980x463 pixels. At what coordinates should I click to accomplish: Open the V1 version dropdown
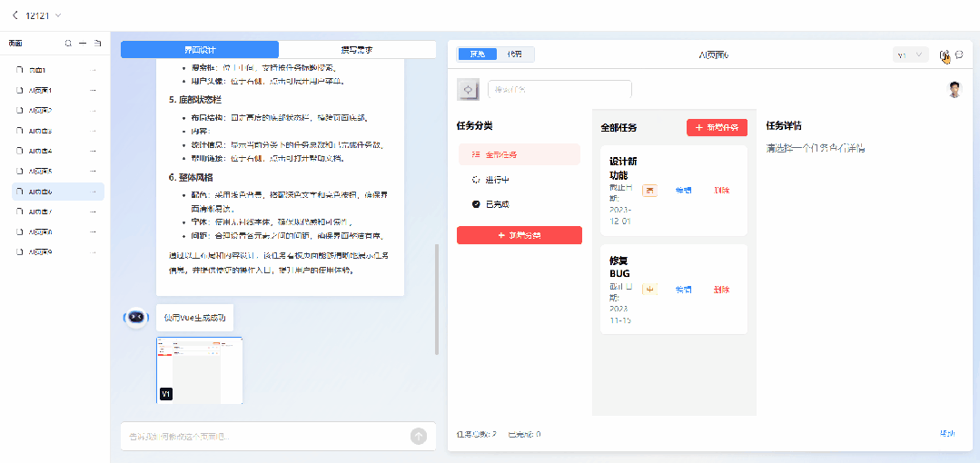pyautogui.click(x=910, y=55)
